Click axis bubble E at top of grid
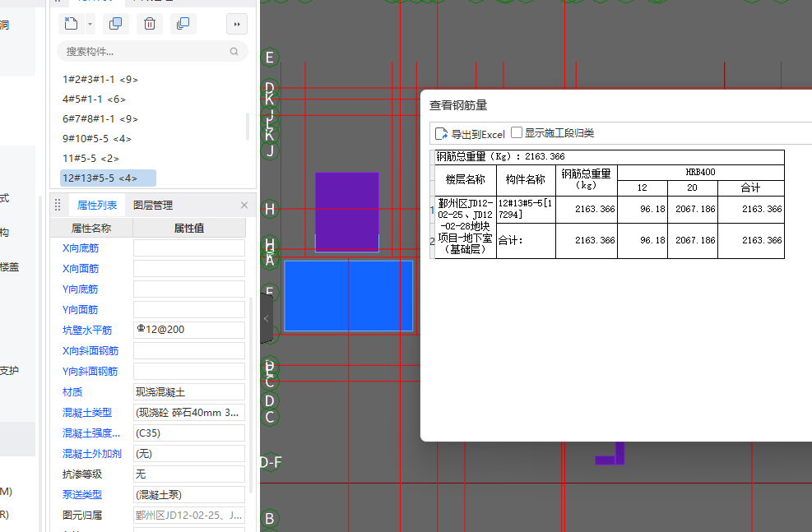812x532 pixels. (x=270, y=58)
